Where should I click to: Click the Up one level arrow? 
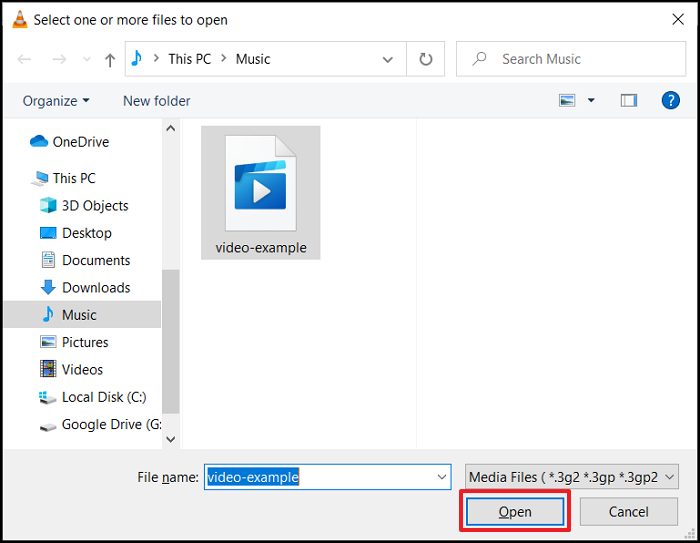(110, 59)
